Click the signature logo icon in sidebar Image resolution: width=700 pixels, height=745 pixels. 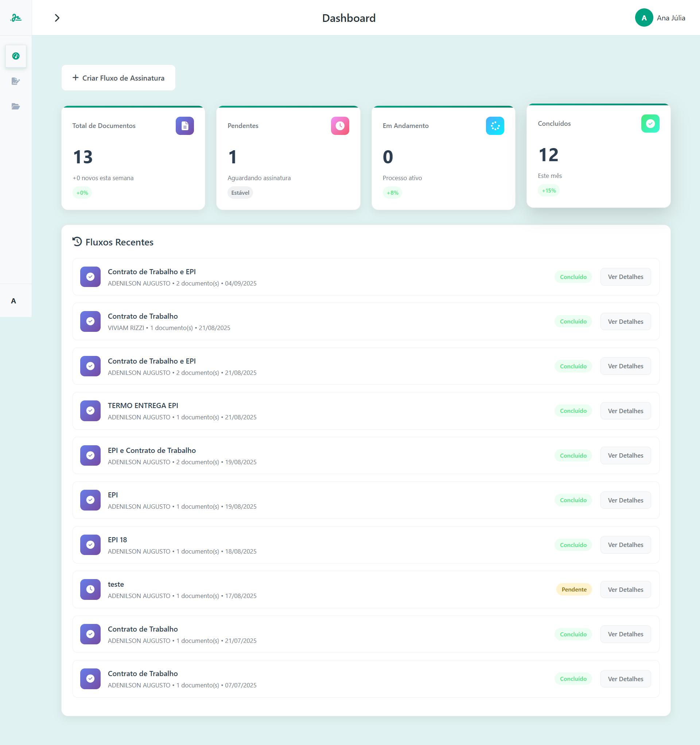[16, 18]
